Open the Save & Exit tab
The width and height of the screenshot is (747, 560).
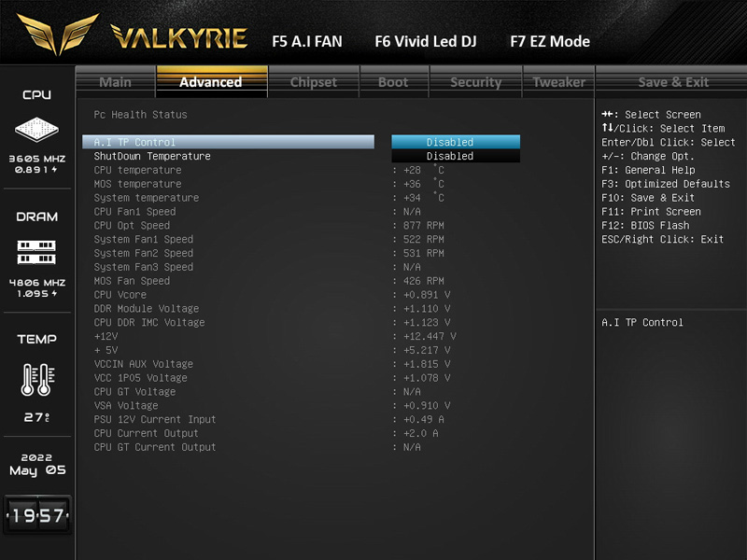coord(673,82)
